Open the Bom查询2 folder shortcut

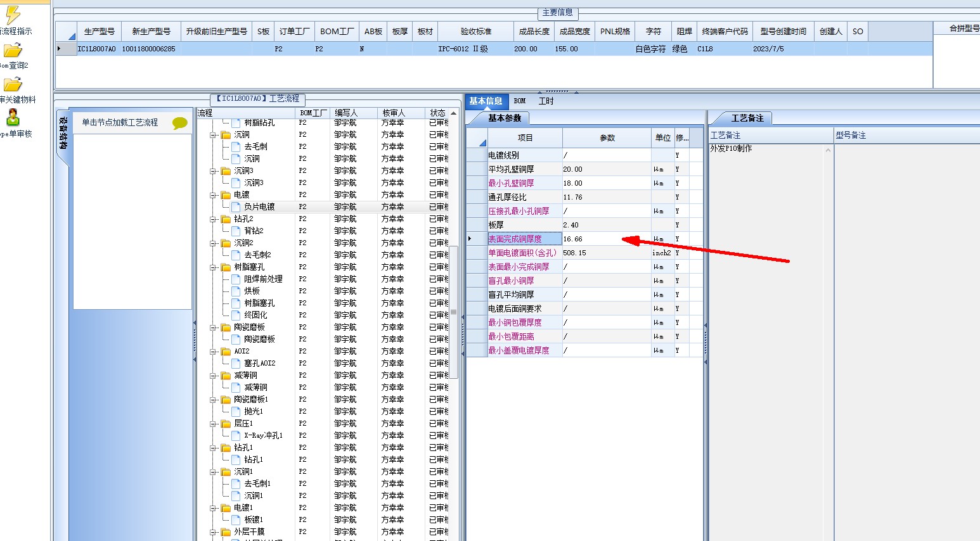click(x=13, y=50)
